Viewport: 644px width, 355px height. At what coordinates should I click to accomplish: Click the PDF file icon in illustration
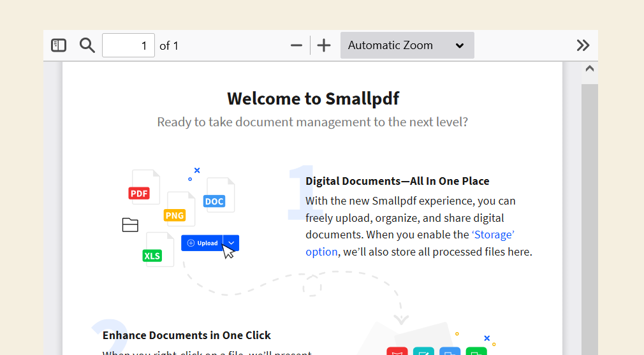(144, 187)
